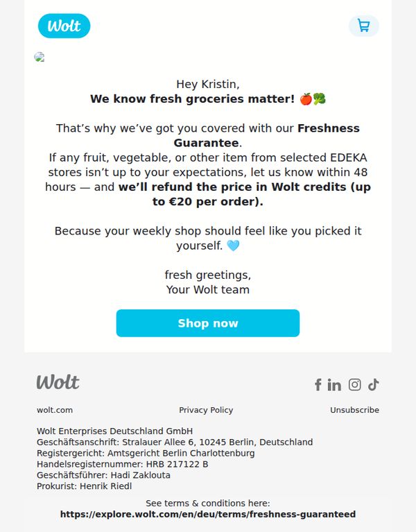The width and height of the screenshot is (416, 532).
Task: Click the 'See terms & conditions here' text
Action: point(208,503)
